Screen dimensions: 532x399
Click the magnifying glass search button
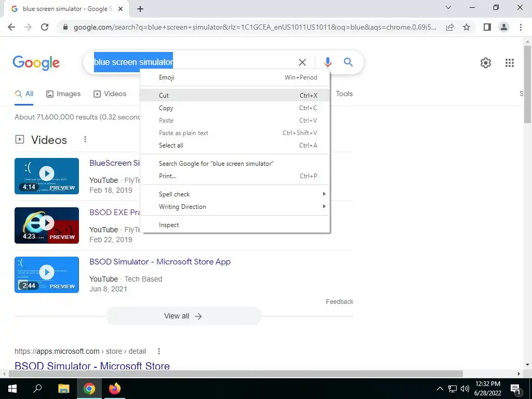tap(348, 62)
